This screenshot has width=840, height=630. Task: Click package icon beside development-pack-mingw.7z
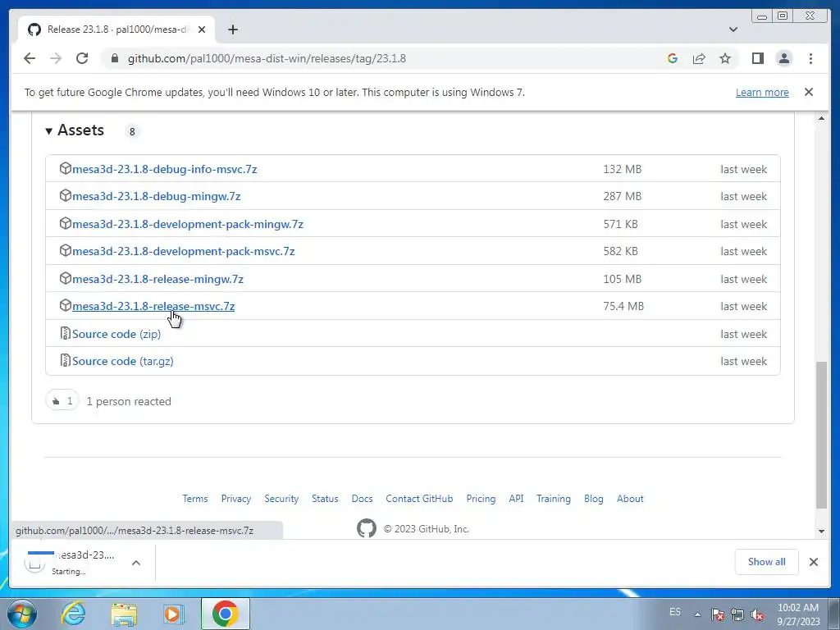pos(66,223)
